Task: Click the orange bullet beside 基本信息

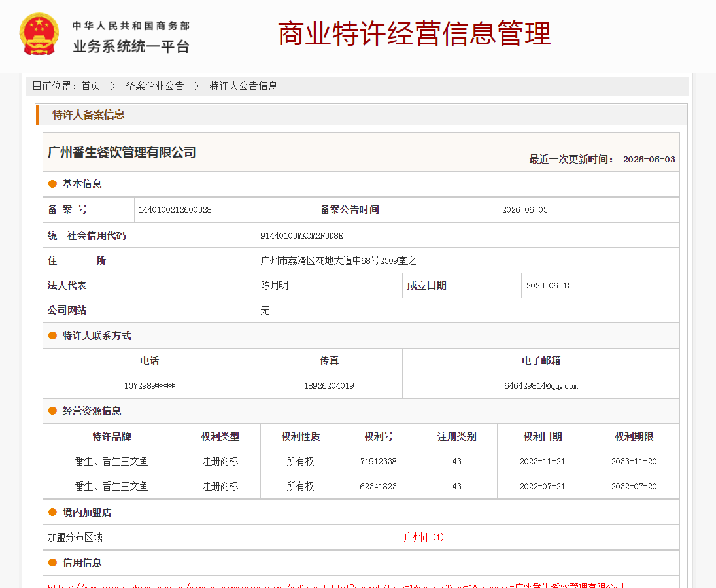Action: click(x=52, y=184)
